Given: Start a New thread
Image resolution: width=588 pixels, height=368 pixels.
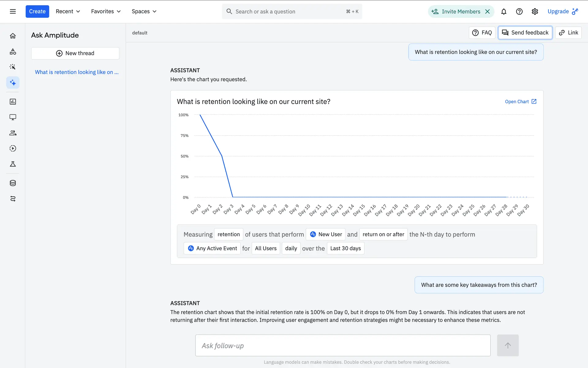Looking at the screenshot, I should coord(75,53).
